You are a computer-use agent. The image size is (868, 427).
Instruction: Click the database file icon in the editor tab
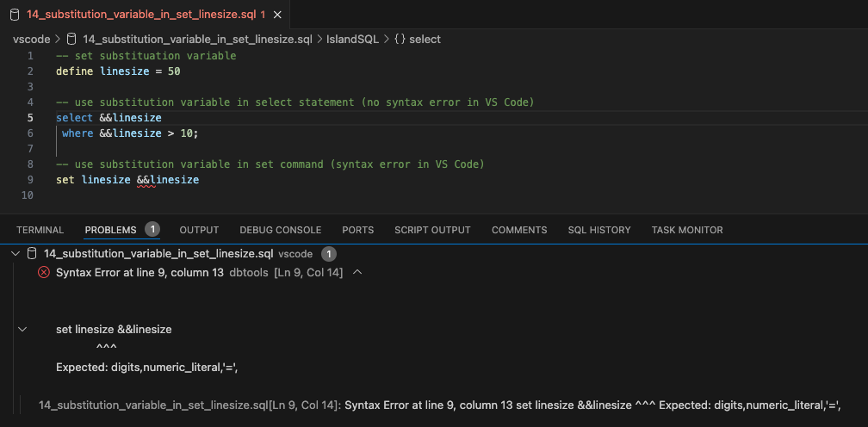pyautogui.click(x=15, y=14)
